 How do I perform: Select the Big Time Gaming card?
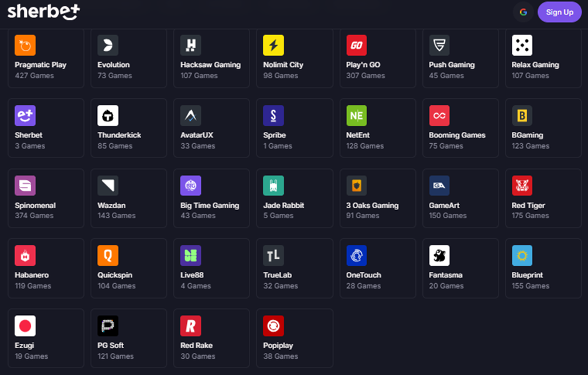[211, 198]
